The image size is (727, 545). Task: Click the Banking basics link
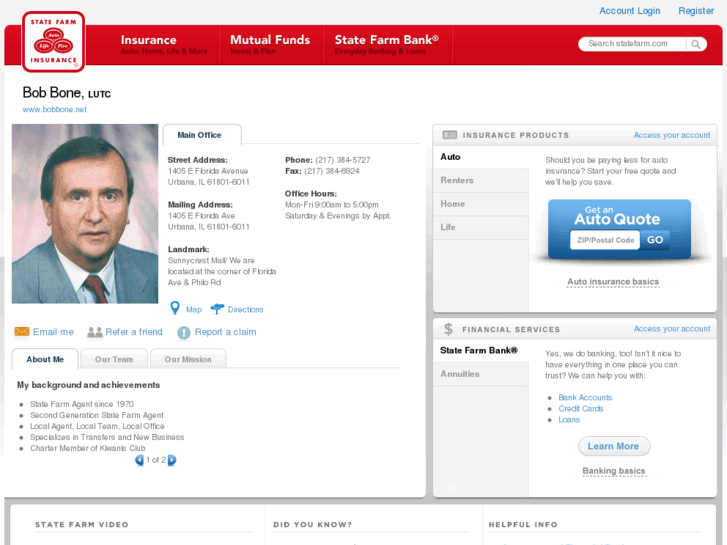coord(613,471)
